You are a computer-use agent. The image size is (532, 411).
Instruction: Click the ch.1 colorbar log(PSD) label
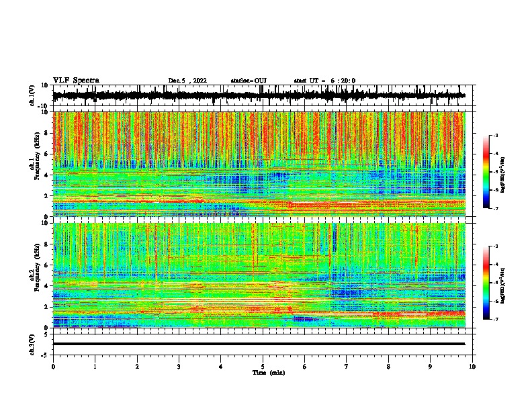point(502,175)
